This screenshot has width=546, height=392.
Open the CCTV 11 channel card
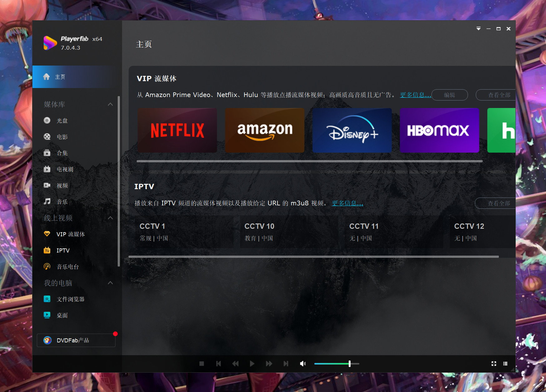coord(394,232)
